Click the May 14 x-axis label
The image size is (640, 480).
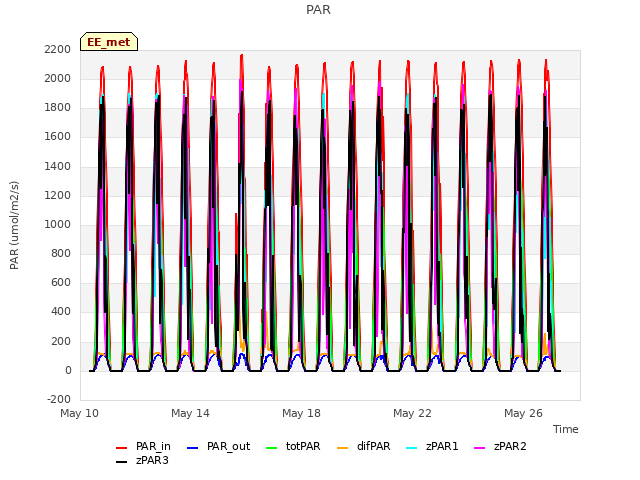click(x=191, y=413)
